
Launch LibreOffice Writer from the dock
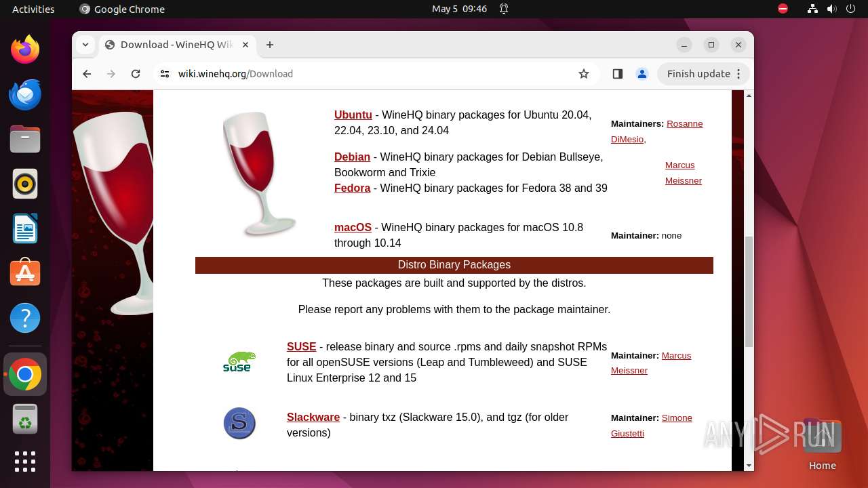coord(25,228)
